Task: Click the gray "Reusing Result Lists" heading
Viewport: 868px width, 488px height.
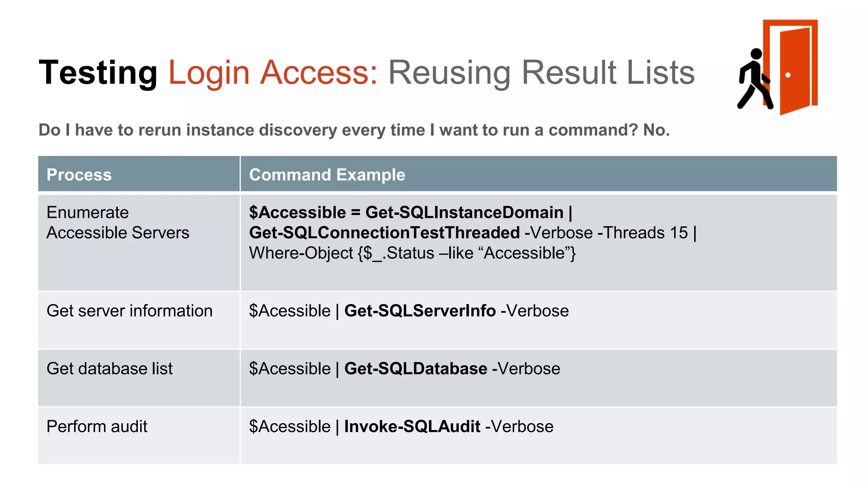Action: point(541,72)
